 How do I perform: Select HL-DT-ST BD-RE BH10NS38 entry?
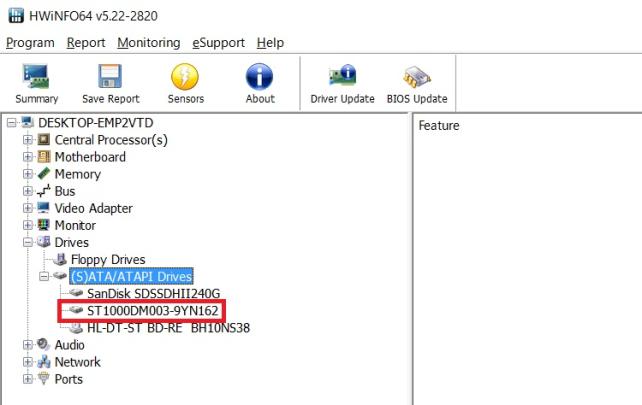pyautogui.click(x=168, y=328)
